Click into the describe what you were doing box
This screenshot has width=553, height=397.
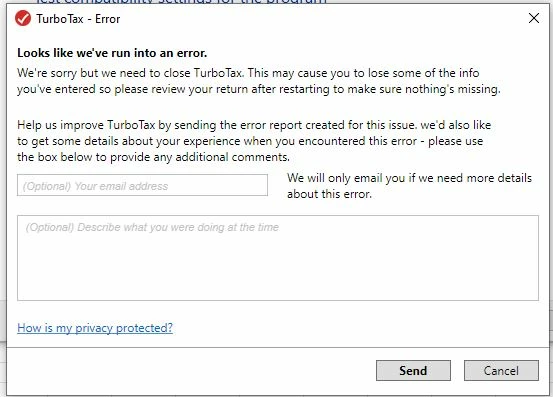point(278,258)
